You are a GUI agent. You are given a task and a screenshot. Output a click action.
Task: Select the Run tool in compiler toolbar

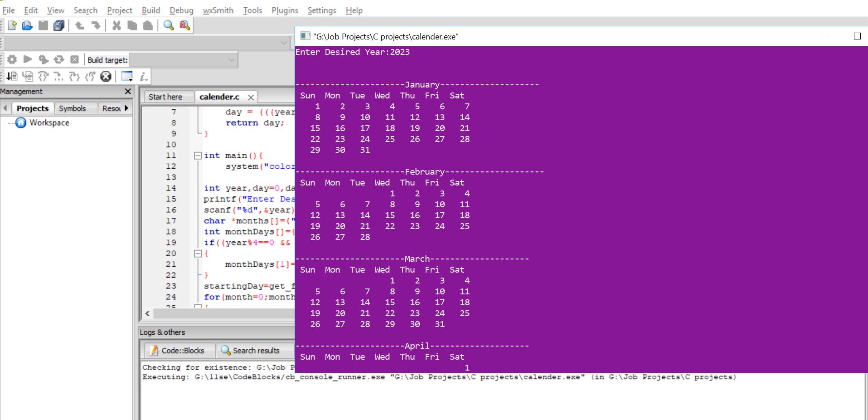pos(27,59)
